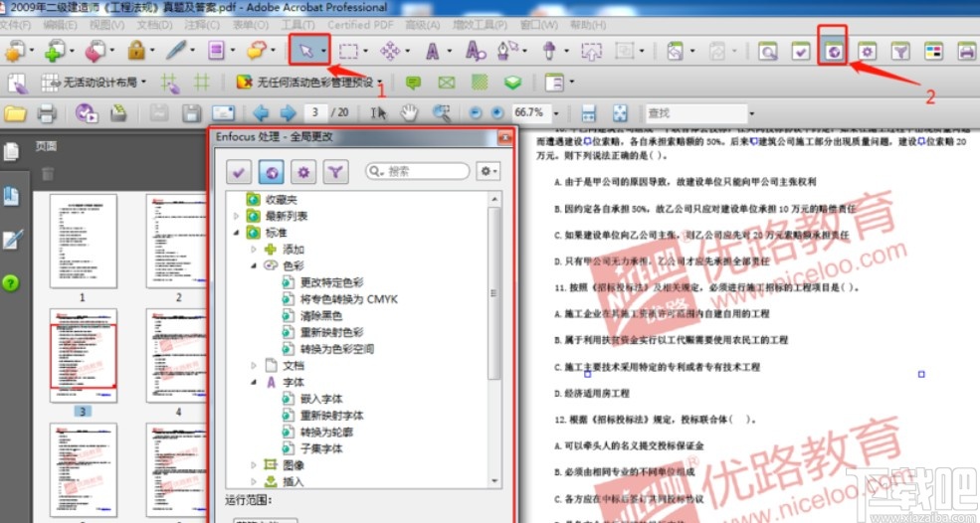The image size is (980, 523).
Task: Click the green comment bubble icon in second toolbar
Action: pyautogui.click(x=413, y=82)
